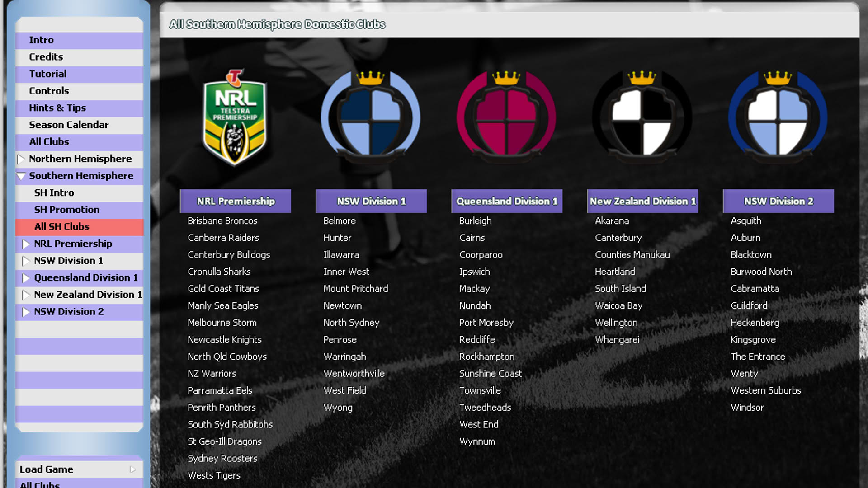The width and height of the screenshot is (868, 488).
Task: Select Wynnum club
Action: (x=477, y=441)
